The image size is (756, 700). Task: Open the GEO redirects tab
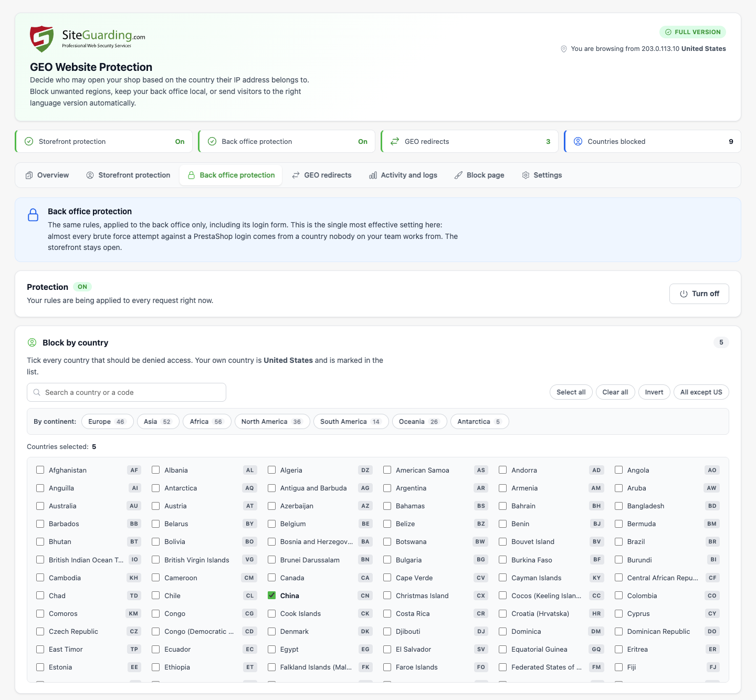[x=322, y=175]
